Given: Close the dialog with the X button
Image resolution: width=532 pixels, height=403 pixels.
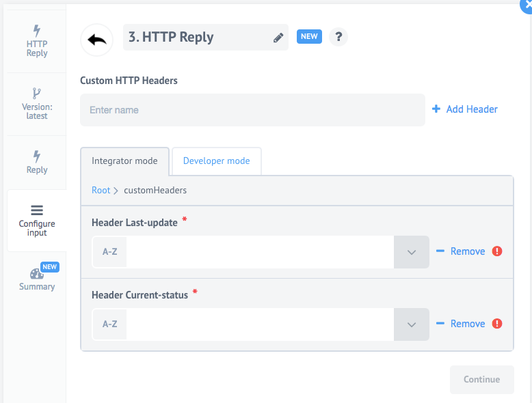Looking at the screenshot, I should coord(527,5).
